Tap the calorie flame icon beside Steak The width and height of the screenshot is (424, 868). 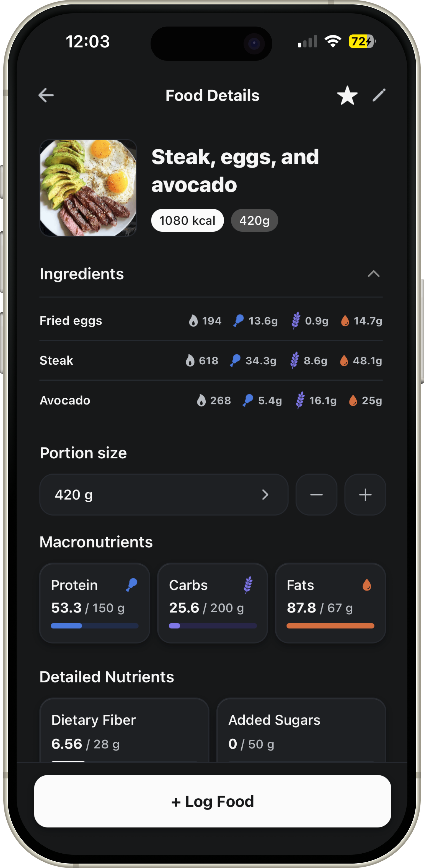(x=190, y=360)
